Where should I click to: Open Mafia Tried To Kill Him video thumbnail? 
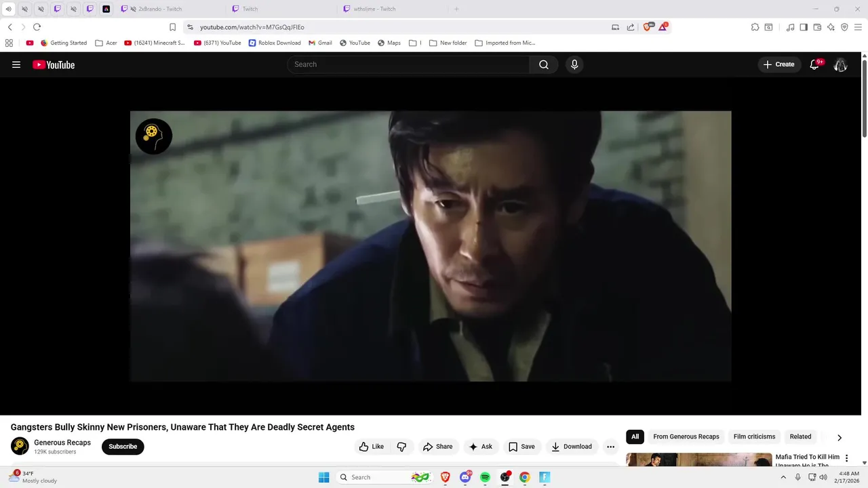point(699,460)
